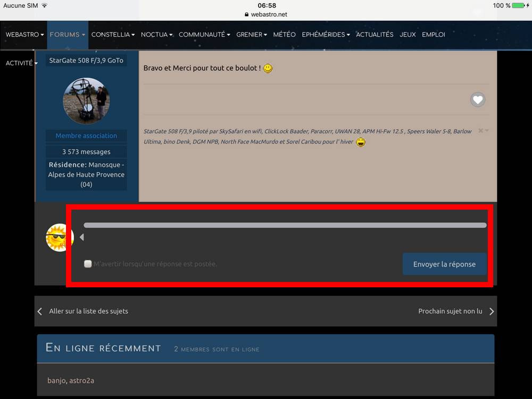Open the COMMUNAUTÉ dropdown
The height and width of the screenshot is (399, 532).
[x=204, y=35]
